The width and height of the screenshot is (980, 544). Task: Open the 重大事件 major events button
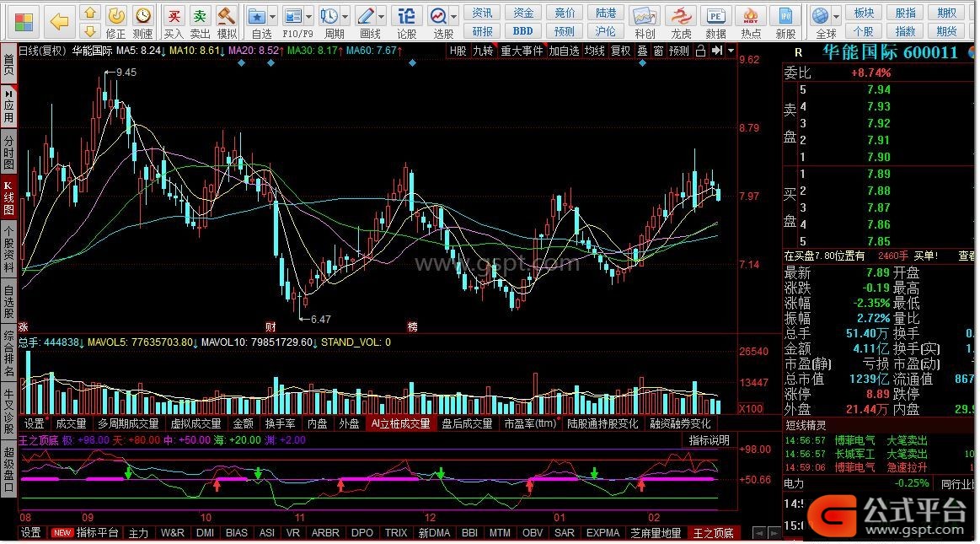(522, 51)
